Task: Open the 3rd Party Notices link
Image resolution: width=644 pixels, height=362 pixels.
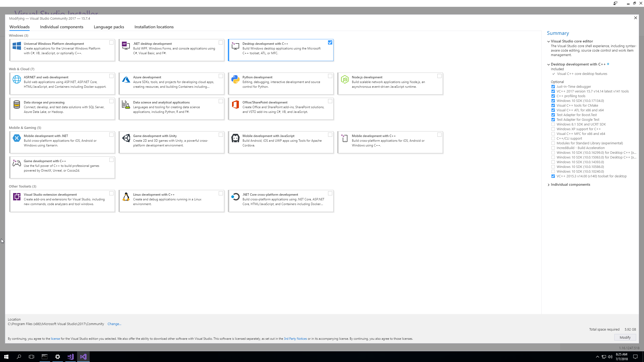Action: click(295, 338)
